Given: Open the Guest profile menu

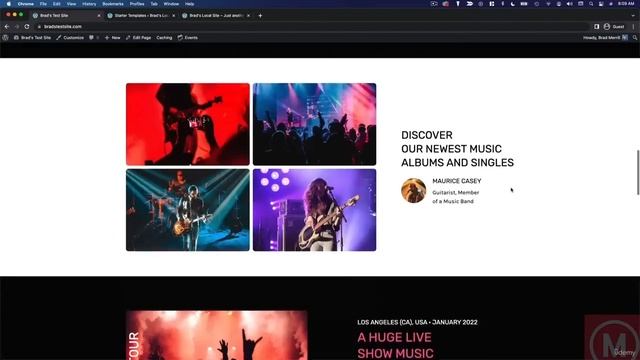Looking at the screenshot, I should (614, 27).
